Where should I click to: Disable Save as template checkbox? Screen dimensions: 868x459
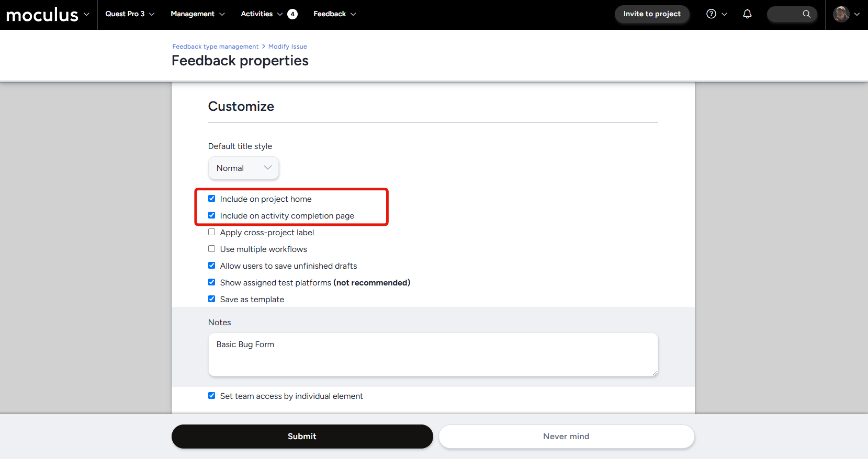tap(212, 299)
